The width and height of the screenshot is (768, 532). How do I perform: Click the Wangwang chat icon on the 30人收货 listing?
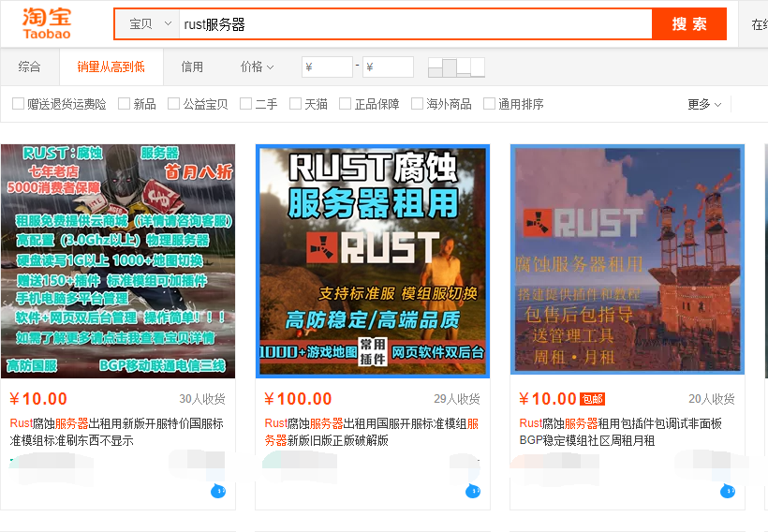point(218,491)
